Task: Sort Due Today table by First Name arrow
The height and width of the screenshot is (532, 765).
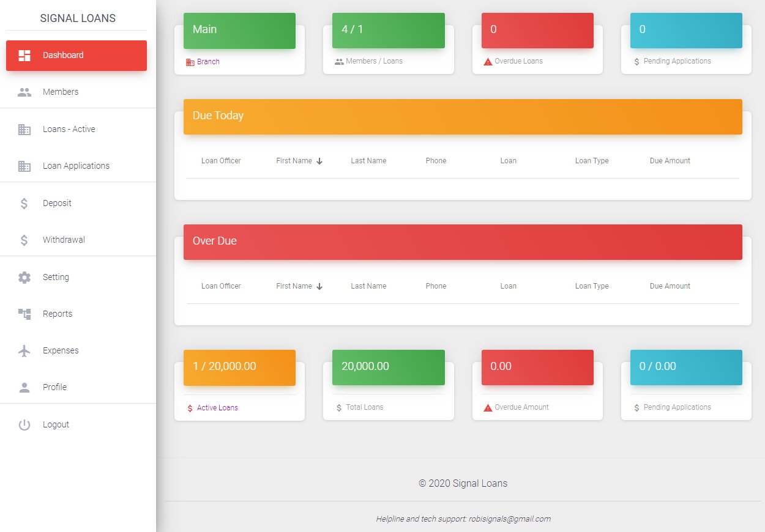Action: click(319, 161)
